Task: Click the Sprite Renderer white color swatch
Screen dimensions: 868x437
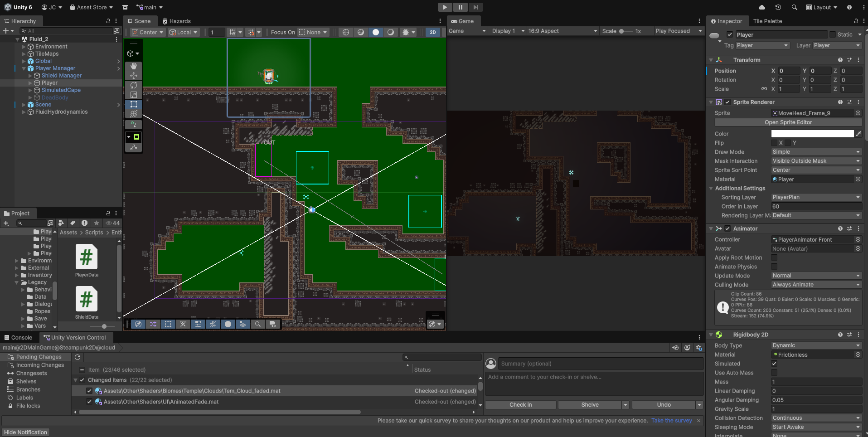Action: coord(812,134)
